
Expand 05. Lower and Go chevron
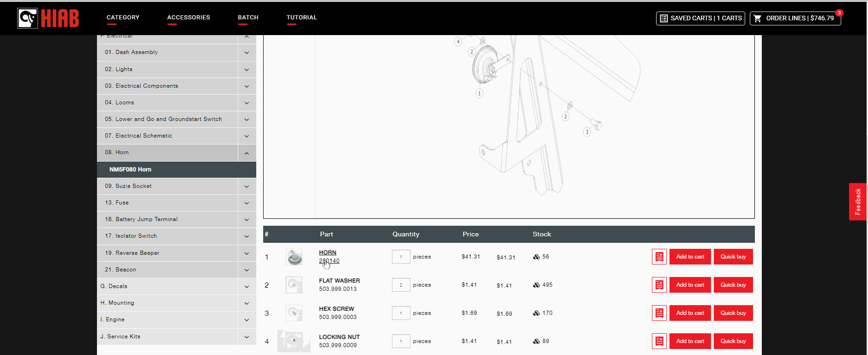[247, 120]
